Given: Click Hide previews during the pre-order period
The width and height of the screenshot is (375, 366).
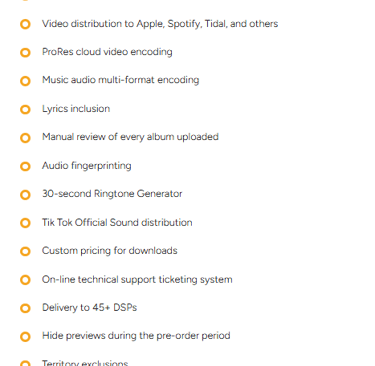Looking at the screenshot, I should (136, 336).
